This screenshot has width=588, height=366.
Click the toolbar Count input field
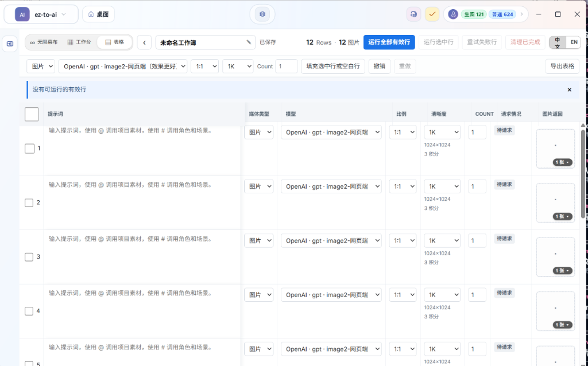[286, 67]
